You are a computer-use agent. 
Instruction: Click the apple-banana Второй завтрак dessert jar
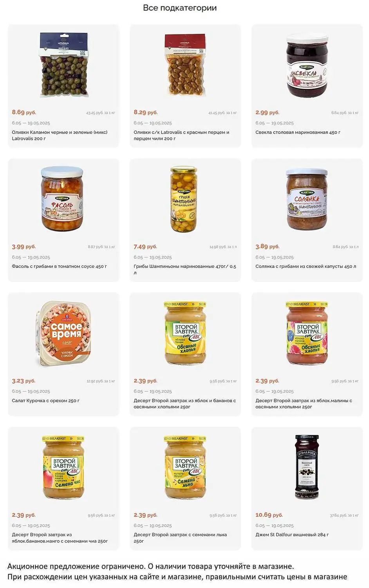tap(185, 333)
